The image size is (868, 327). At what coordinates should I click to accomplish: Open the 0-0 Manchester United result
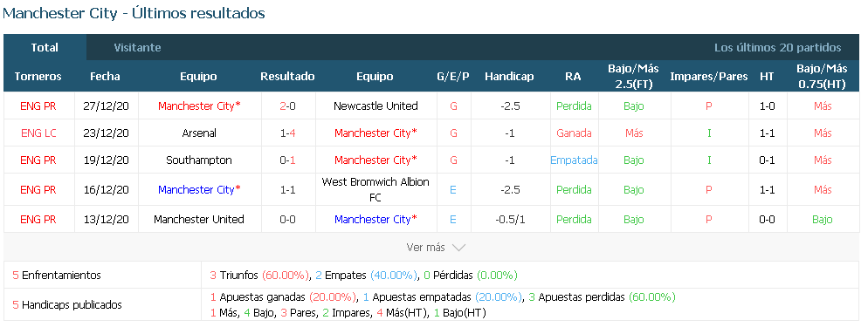click(288, 219)
